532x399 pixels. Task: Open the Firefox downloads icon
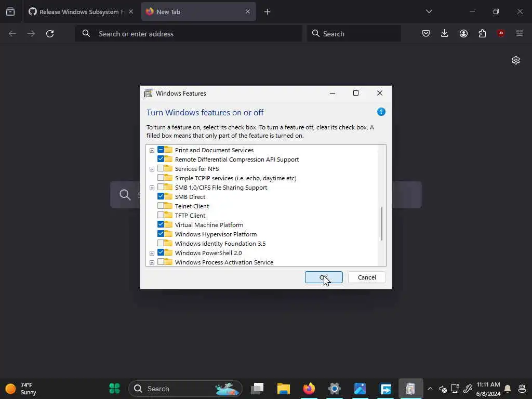(445, 33)
